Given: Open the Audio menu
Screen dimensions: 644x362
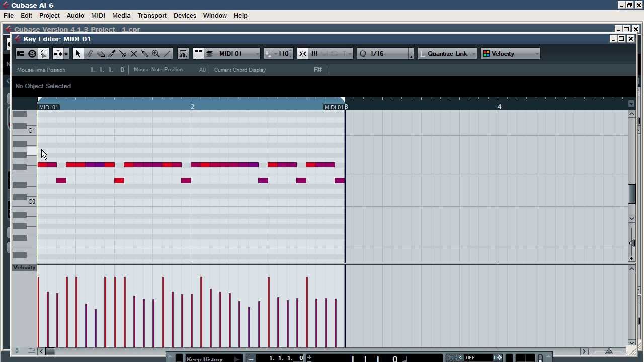Looking at the screenshot, I should point(75,15).
